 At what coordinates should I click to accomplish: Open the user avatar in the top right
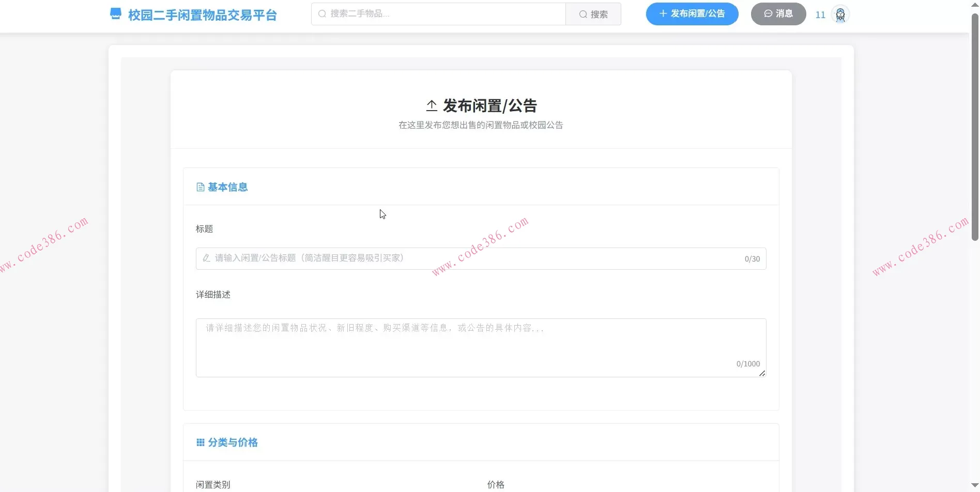(840, 14)
